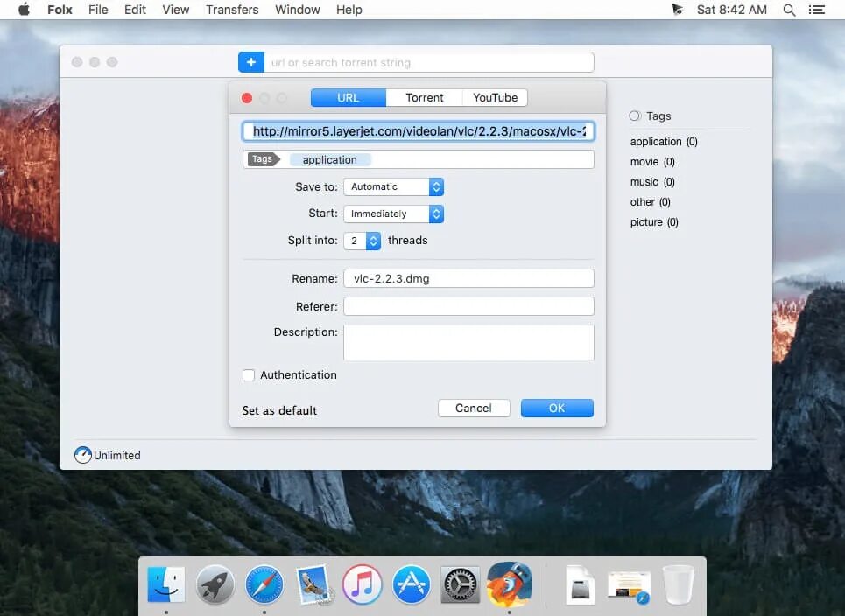Click the url or search torrent field
The image size is (845, 616).
pyautogui.click(x=429, y=62)
